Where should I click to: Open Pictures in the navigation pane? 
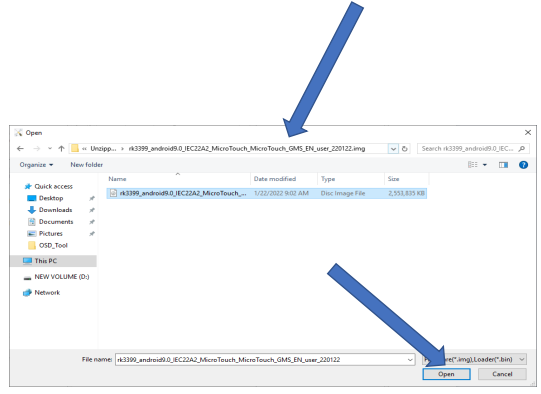click(51, 234)
